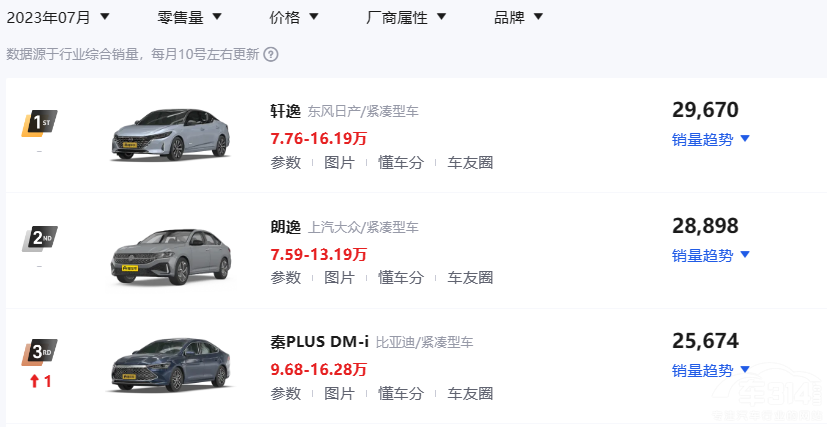Viewport: 827px width, 427px height.
Task: Click the 3rd place rank badge
Action: pos(39,353)
